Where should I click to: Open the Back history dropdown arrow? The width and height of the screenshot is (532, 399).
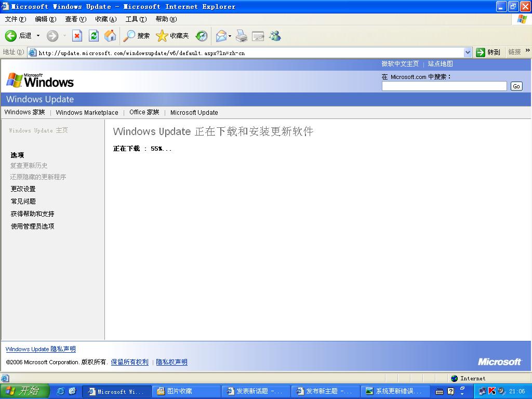[x=38, y=36]
